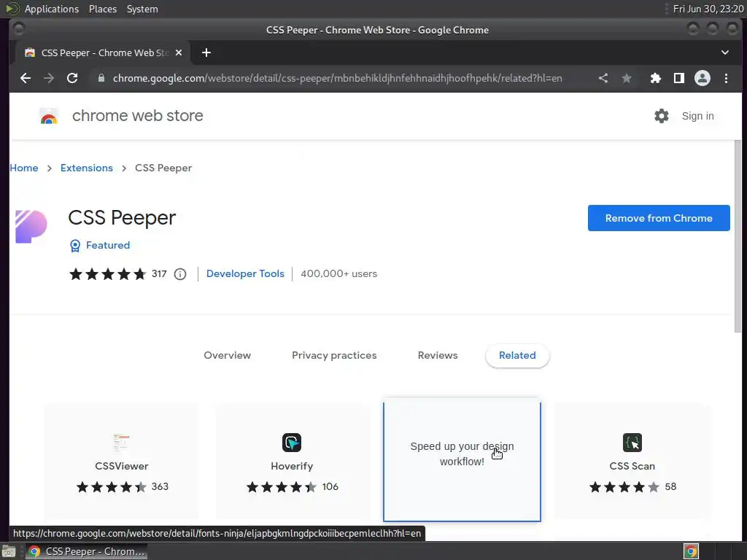Screen dimensions: 747x560
Task: Click the show desktop taskbar icon
Action: tap(9, 552)
